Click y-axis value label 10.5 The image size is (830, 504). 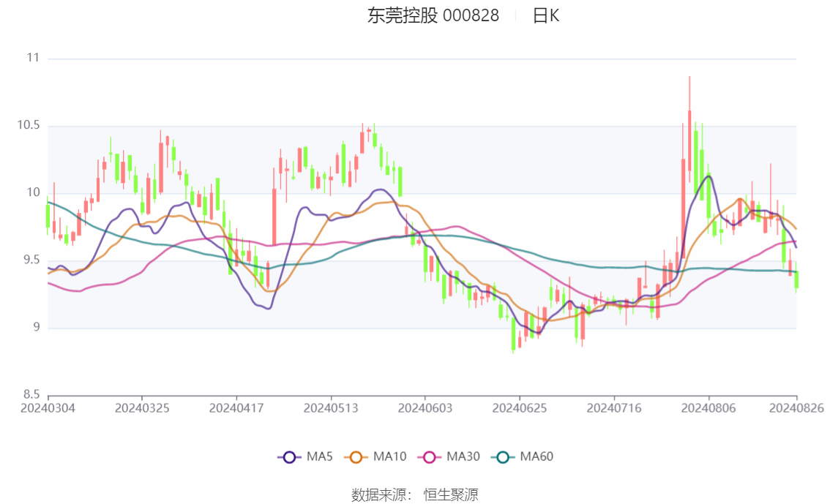click(29, 125)
